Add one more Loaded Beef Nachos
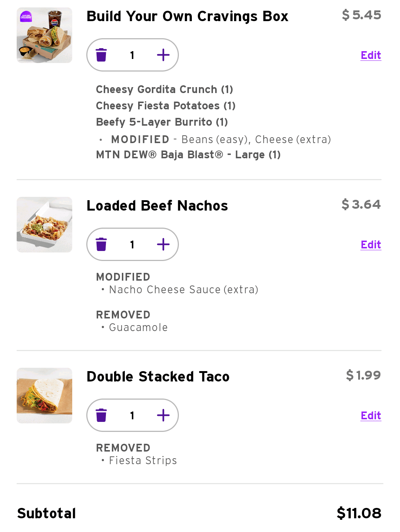The image size is (400, 532). (x=163, y=244)
